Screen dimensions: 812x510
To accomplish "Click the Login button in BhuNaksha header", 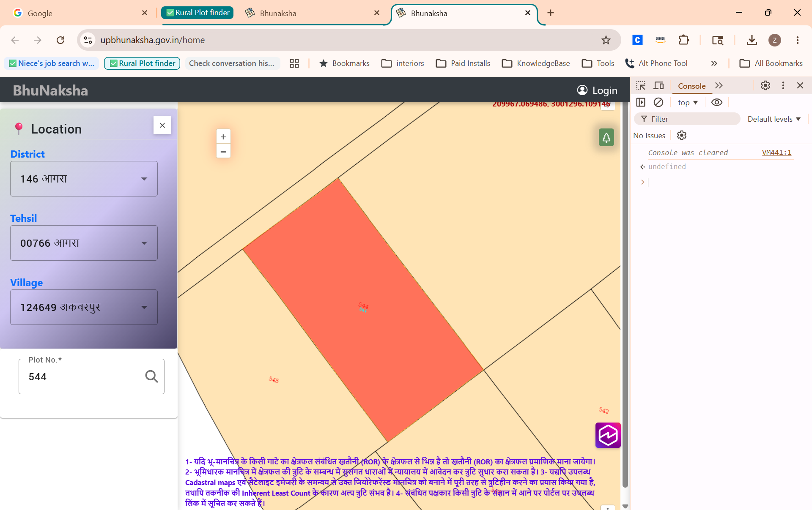I will point(597,90).
